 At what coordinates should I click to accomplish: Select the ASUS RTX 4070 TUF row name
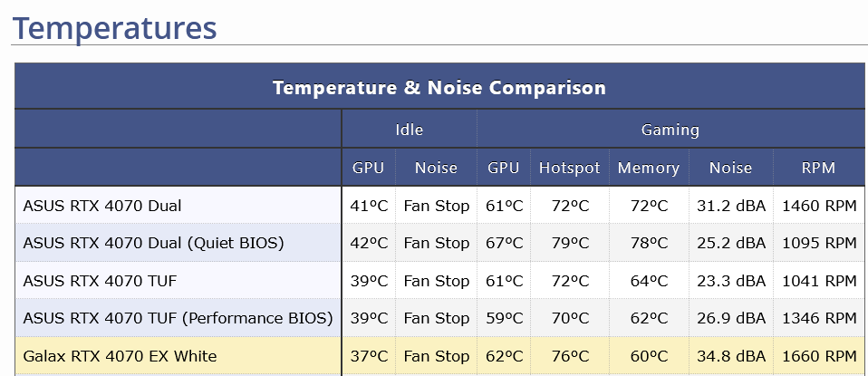tap(100, 281)
